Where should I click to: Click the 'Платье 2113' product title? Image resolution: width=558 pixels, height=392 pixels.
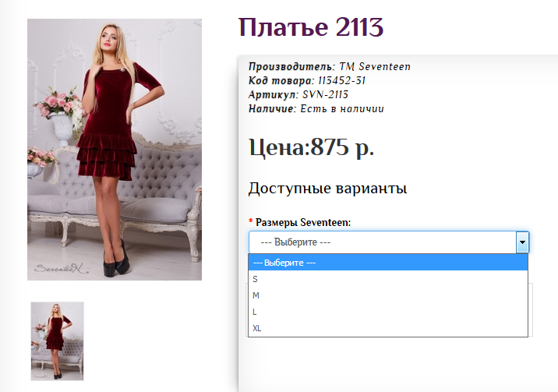[311, 28]
